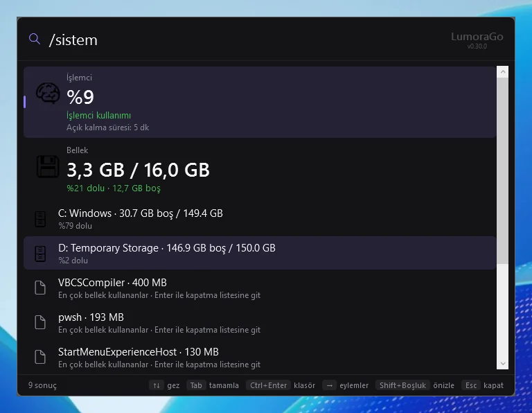Viewport: 532px width, 413px height.
Task: Click the Ctrl+Enter klasör key hint
Action: [281, 385]
